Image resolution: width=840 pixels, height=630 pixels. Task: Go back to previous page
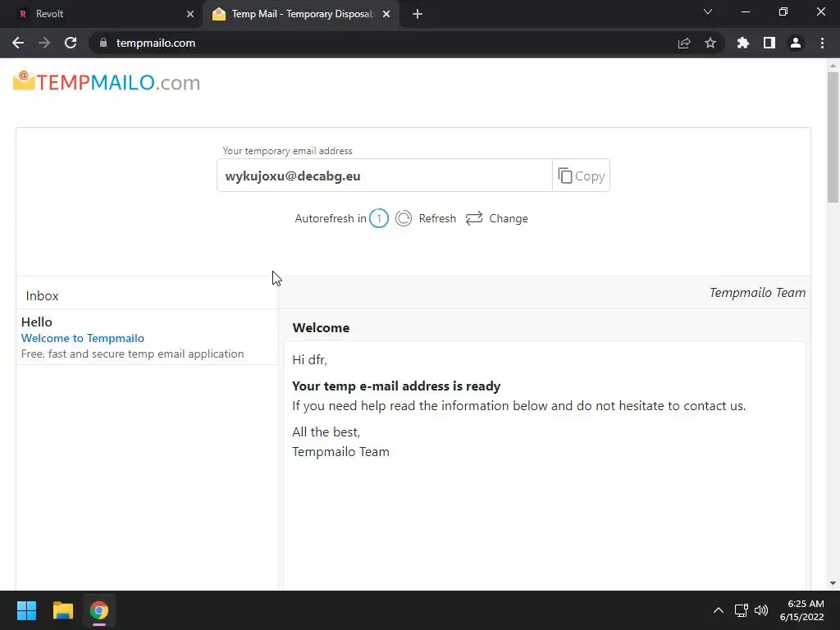pos(18,43)
